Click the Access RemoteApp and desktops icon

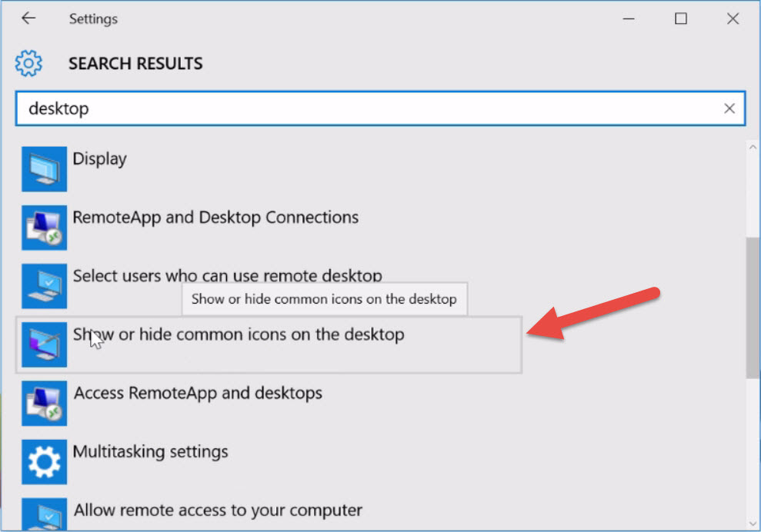click(x=44, y=404)
